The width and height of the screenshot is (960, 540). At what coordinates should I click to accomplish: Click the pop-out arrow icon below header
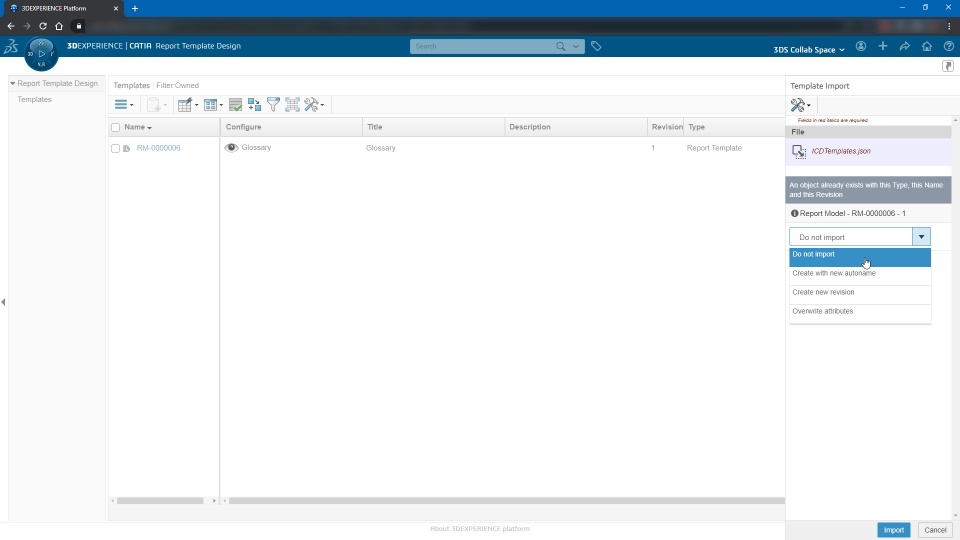coord(948,66)
